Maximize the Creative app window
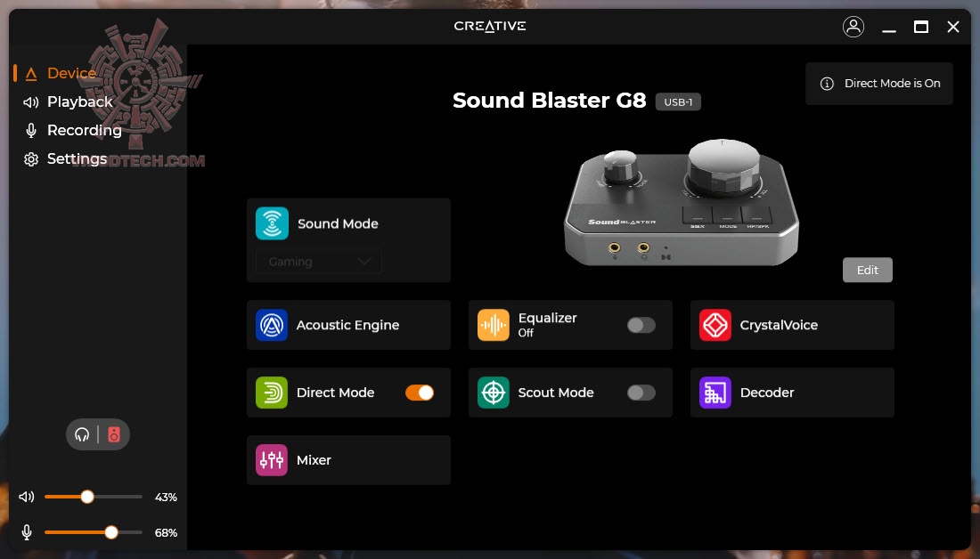Viewport: 980px width, 559px height. point(920,27)
